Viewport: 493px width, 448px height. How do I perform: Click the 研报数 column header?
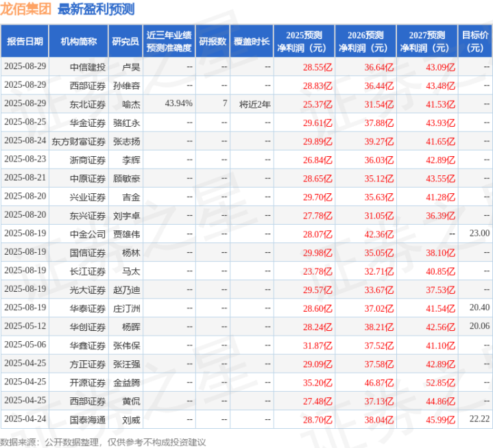213,41
